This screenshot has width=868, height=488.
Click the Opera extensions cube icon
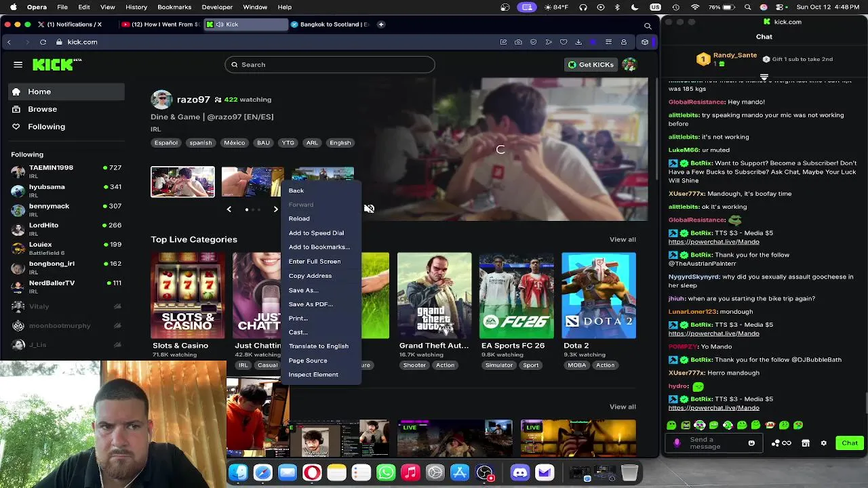644,42
